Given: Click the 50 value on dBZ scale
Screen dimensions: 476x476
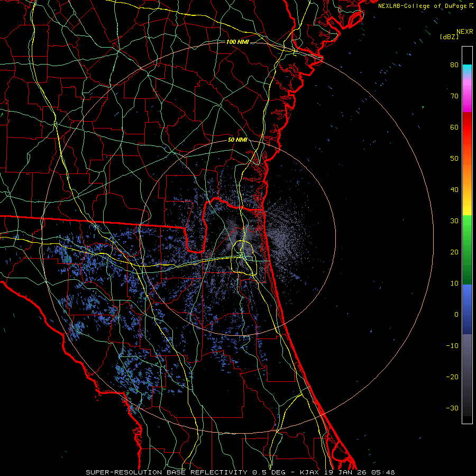Looking at the screenshot, I should point(454,159).
